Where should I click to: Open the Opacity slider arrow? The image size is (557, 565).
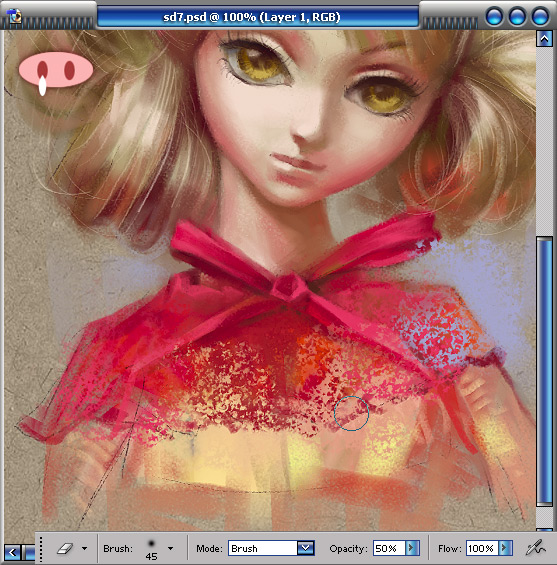click(412, 548)
